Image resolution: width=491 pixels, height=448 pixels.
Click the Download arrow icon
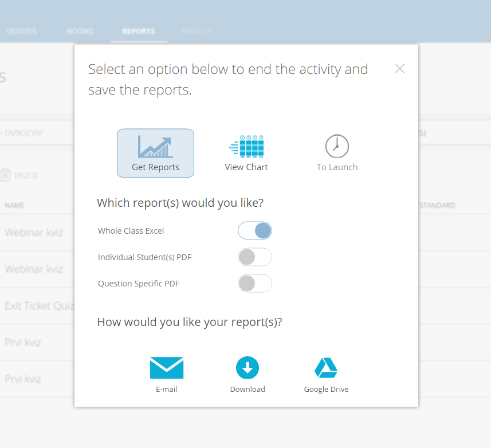[x=248, y=368]
